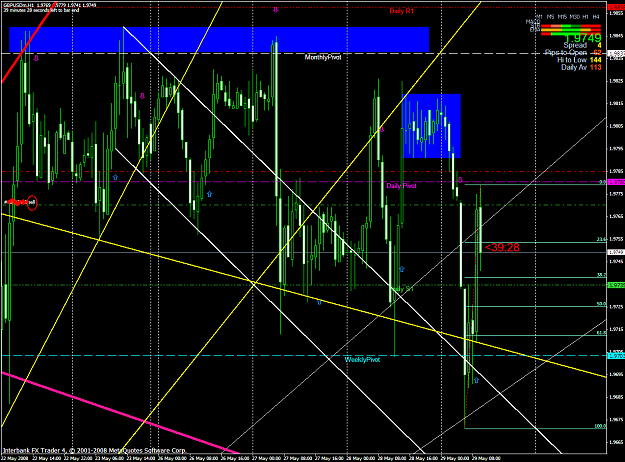Image resolution: width=625 pixels, height=462 pixels.
Task: Click the red circled sell marker at left edge
Action: pos(32,203)
